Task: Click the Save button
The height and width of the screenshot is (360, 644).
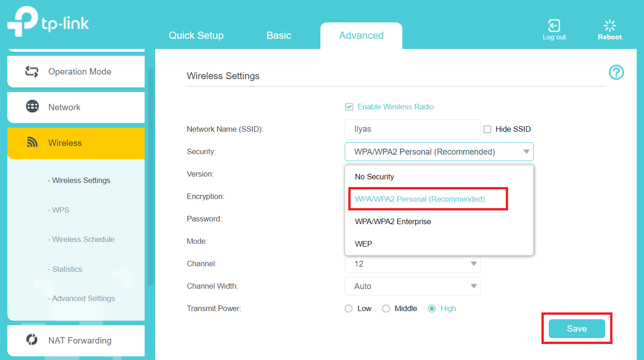Action: pos(576,328)
